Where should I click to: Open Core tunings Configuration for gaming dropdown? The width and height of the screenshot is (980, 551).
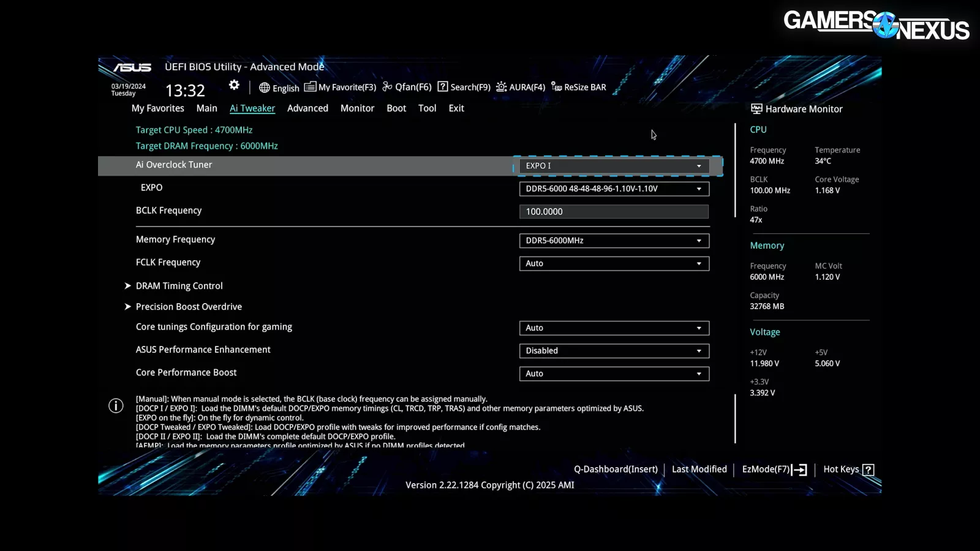pos(614,328)
